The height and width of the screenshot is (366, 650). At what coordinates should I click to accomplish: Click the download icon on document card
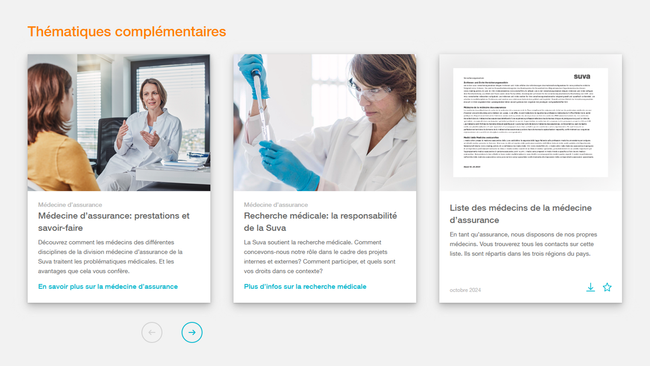590,287
